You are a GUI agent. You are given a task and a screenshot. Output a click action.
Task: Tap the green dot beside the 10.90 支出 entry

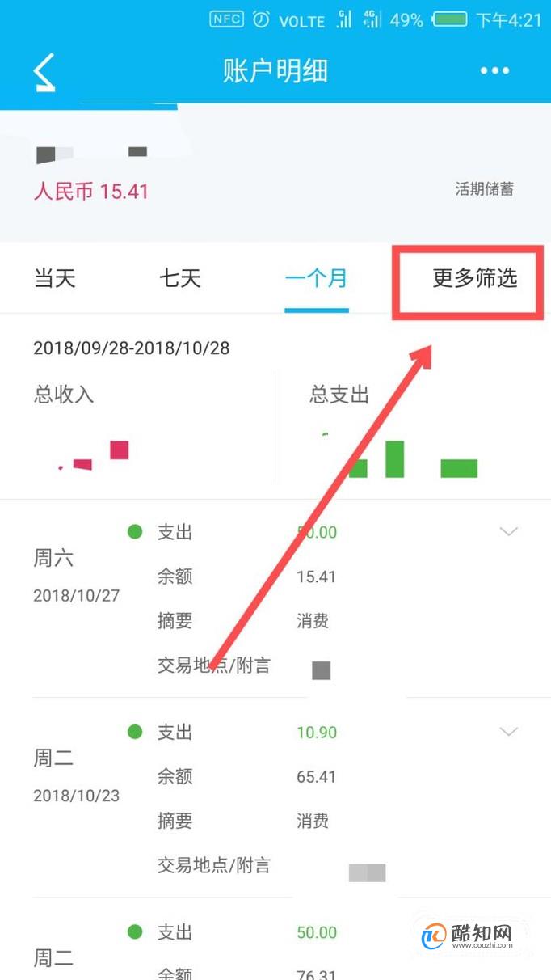135,731
